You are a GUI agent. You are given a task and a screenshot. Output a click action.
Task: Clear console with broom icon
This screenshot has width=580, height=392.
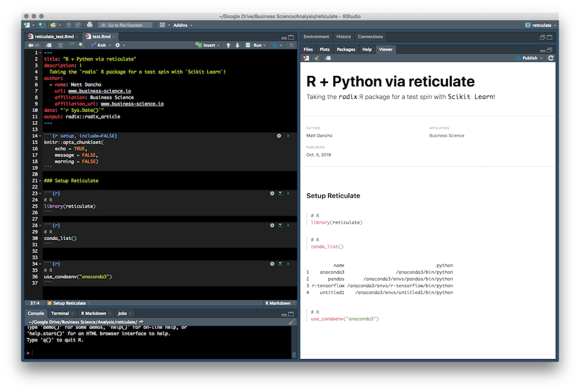tap(292, 322)
